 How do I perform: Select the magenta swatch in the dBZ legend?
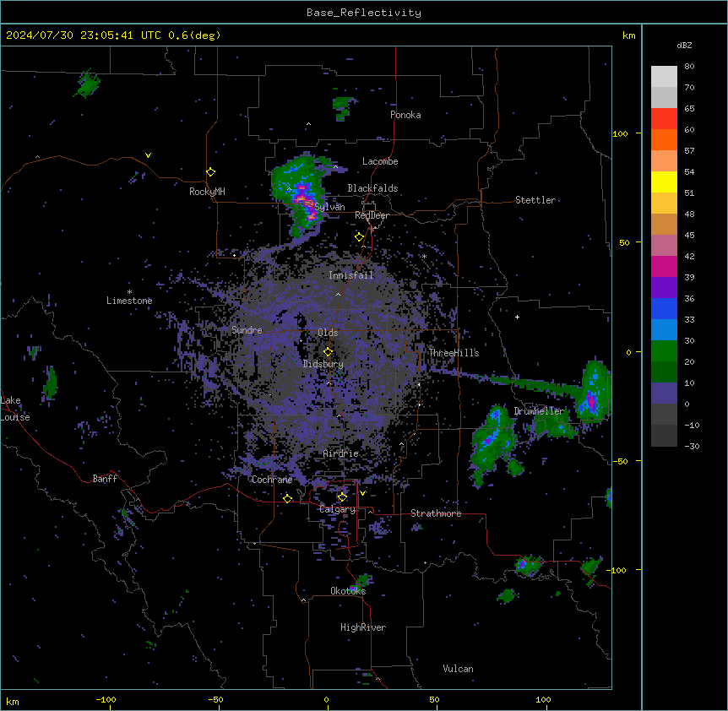coord(664,266)
